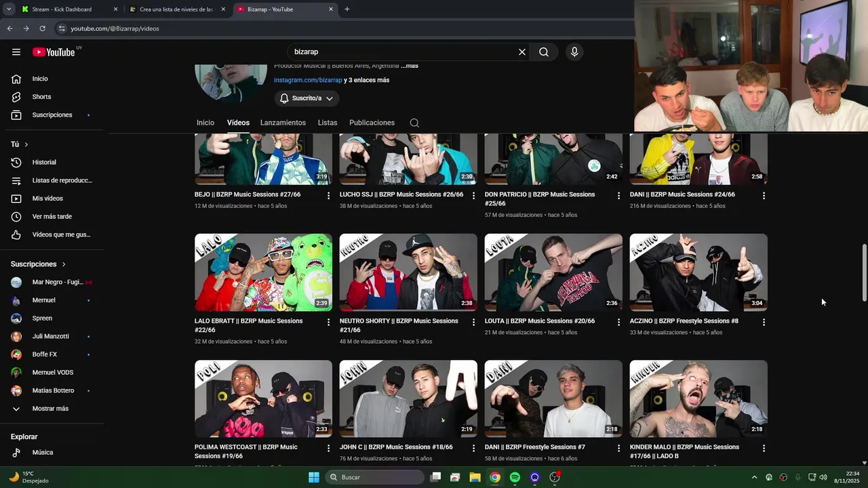Screen dimensions: 868x488
Task: Clear the search box with the X icon
Action: tap(522, 52)
